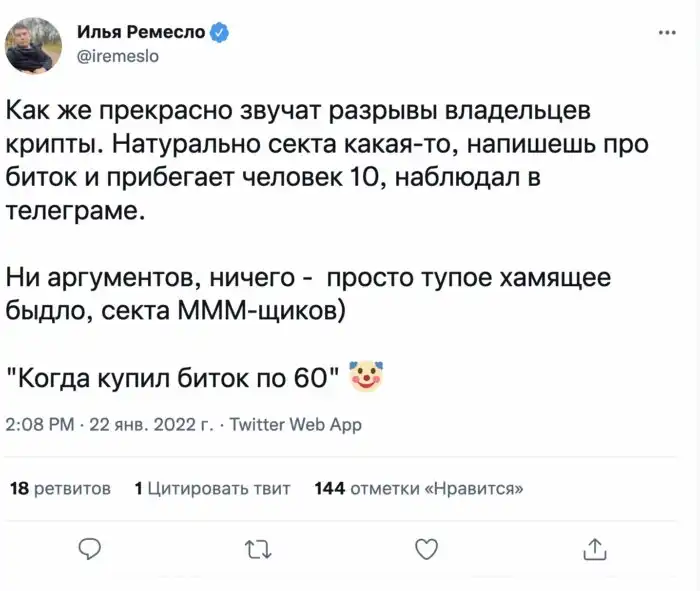Click the date 22 янв. 2022 г.
Image resolution: width=700 pixels, height=591 pixels.
[149, 425]
